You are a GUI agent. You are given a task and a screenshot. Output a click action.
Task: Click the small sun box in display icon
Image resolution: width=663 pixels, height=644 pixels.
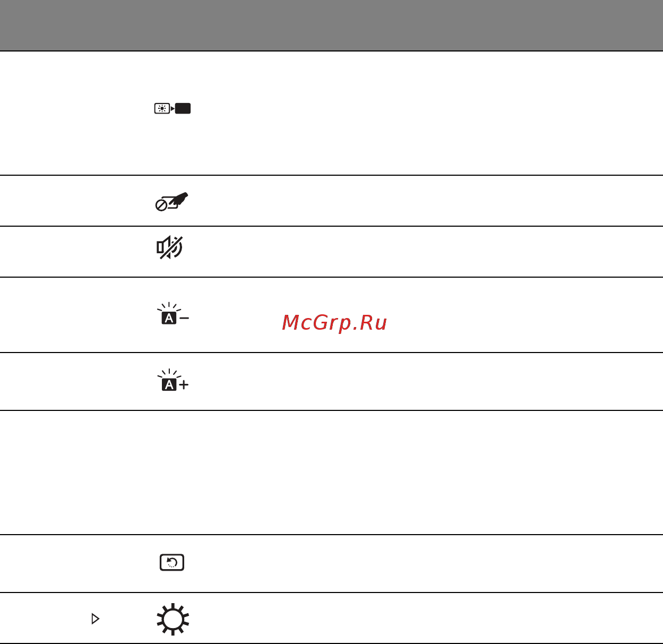pos(161,109)
